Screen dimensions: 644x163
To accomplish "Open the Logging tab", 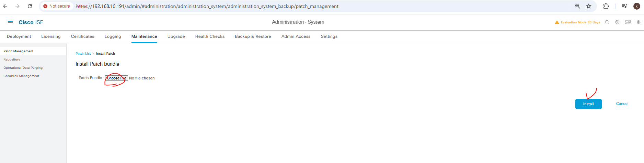I will 113,36.
